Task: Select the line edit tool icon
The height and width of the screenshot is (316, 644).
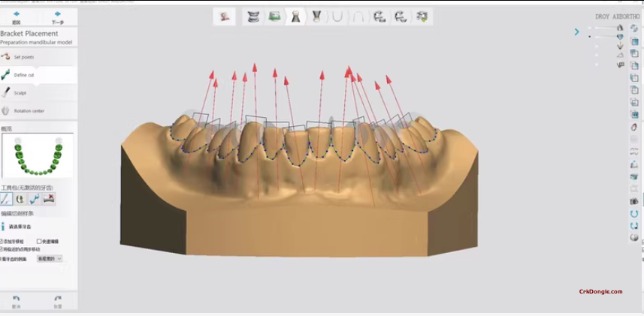Action: [6, 199]
